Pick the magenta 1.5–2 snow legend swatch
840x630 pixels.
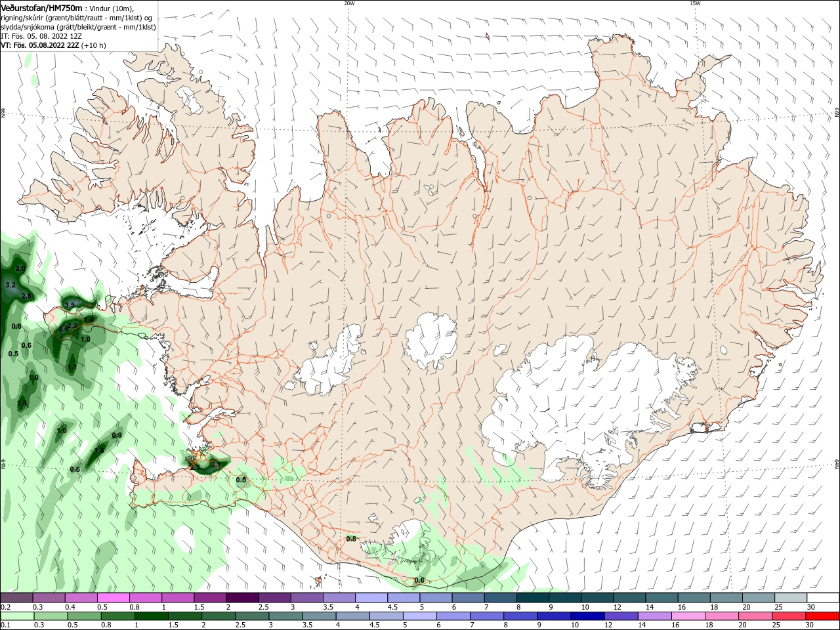[x=210, y=598]
